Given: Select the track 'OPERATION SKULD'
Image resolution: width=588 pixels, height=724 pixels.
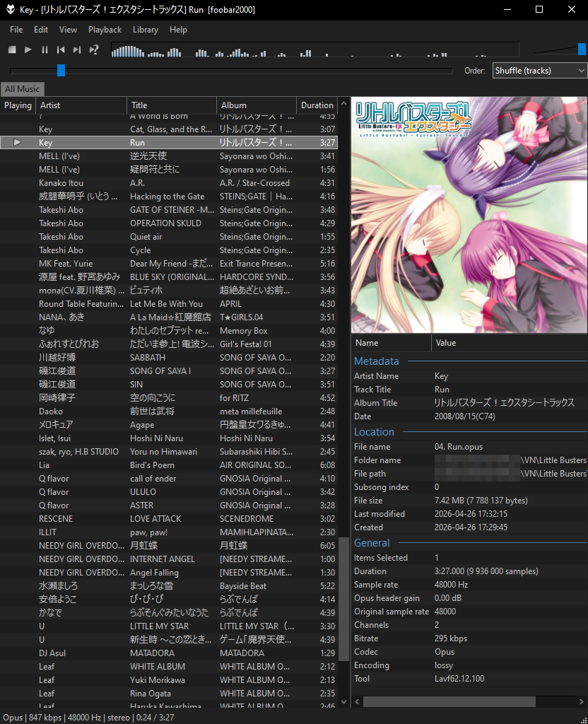Looking at the screenshot, I should tap(169, 223).
